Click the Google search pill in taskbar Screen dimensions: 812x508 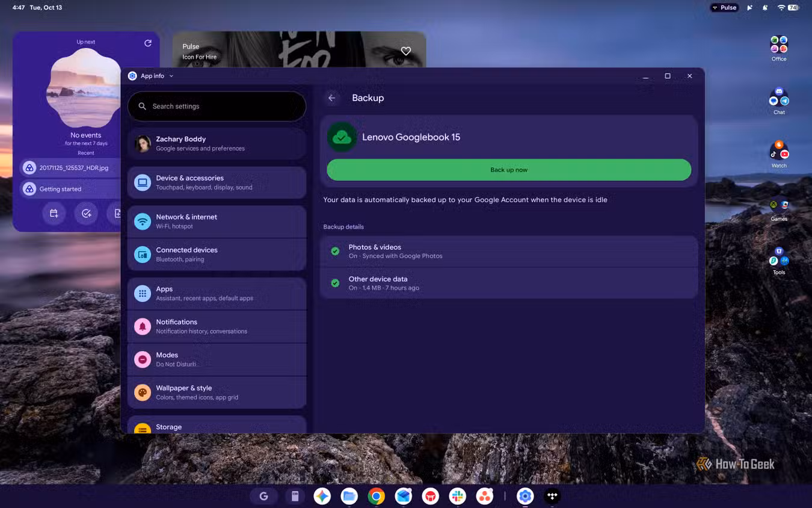click(x=263, y=496)
